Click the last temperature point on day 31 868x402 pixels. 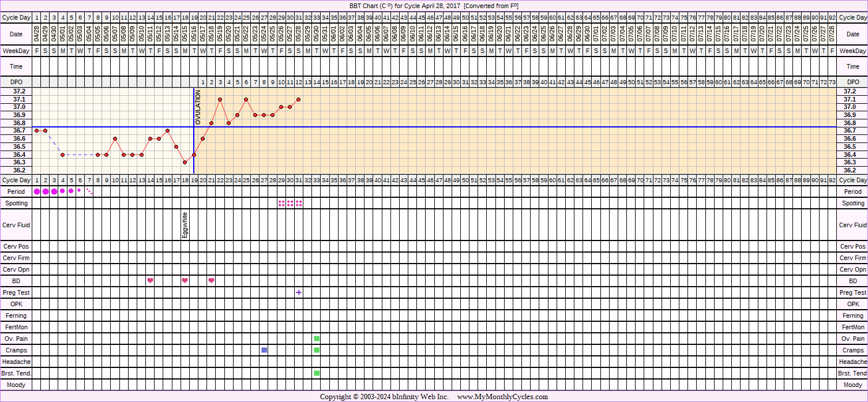click(299, 99)
